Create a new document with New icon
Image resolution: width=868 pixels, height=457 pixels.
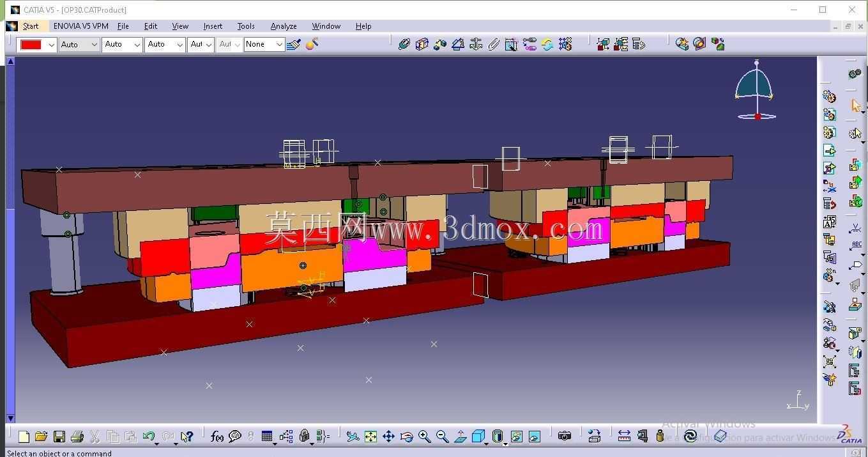[x=24, y=437]
